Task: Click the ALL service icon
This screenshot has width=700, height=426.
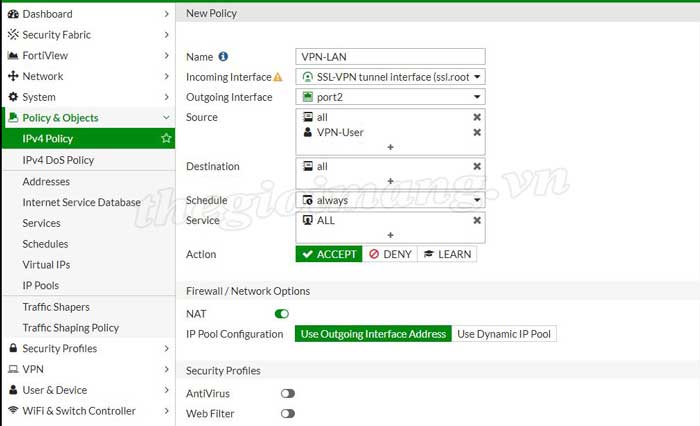Action: point(308,220)
